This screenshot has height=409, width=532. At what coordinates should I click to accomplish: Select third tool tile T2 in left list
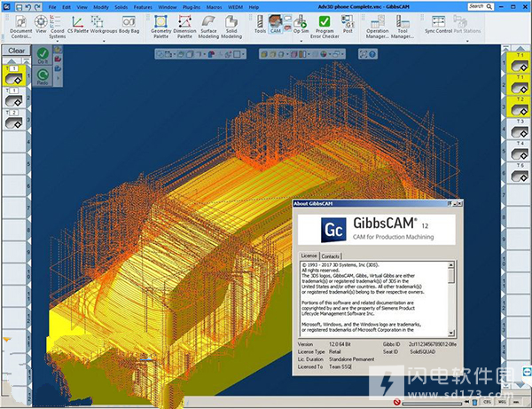[x=13, y=120]
